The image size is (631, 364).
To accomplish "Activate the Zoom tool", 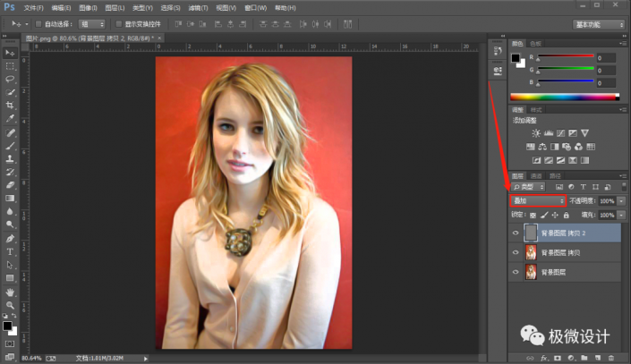I will (x=10, y=305).
